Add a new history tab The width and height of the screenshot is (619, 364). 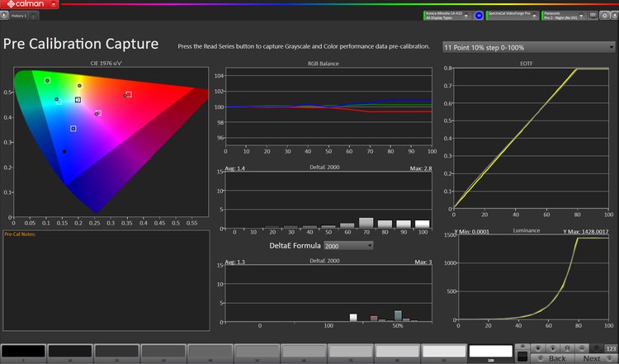click(x=32, y=16)
